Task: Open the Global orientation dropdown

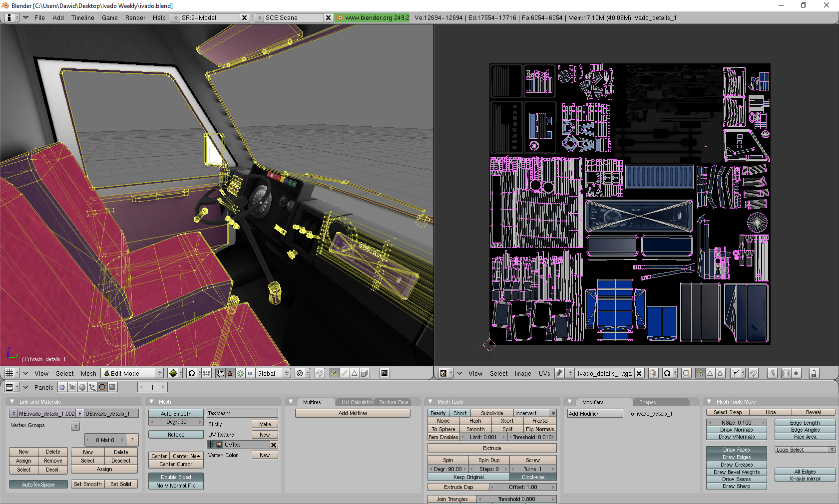Action: tap(272, 373)
